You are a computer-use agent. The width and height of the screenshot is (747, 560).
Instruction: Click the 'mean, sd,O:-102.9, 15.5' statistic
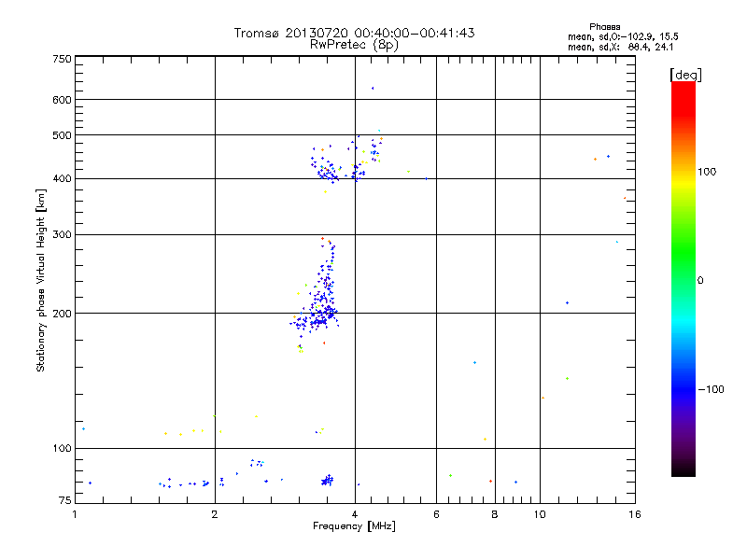pos(623,36)
